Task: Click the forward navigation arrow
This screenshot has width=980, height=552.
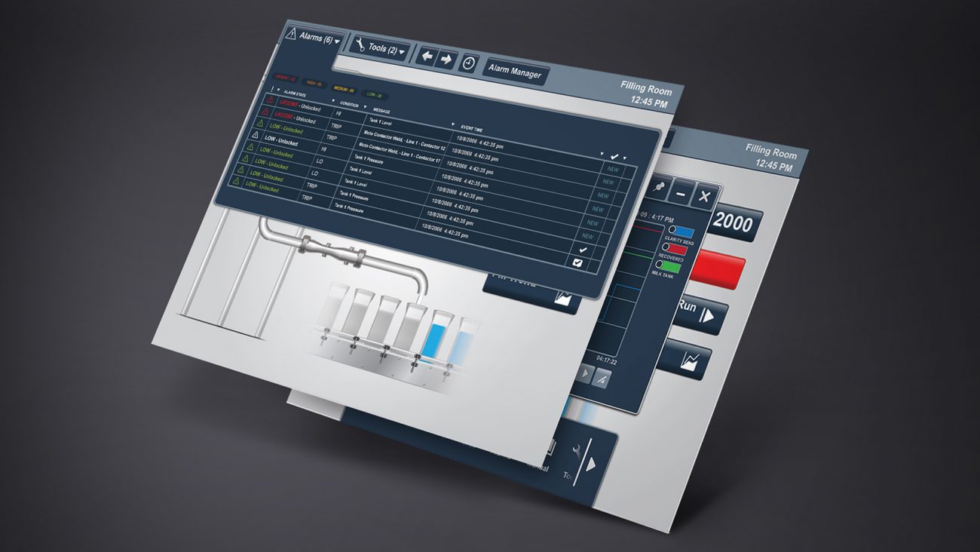Action: (x=446, y=58)
